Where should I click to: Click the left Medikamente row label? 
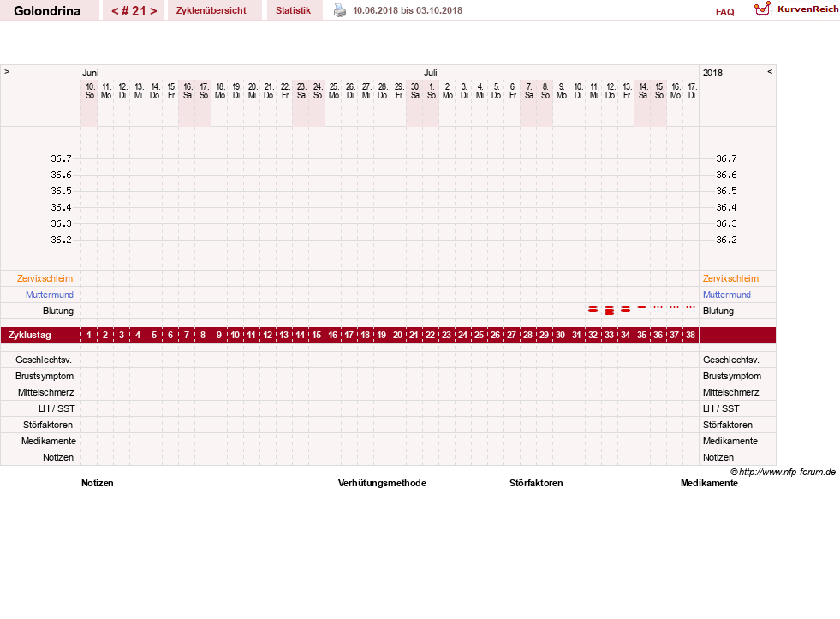click(x=49, y=441)
